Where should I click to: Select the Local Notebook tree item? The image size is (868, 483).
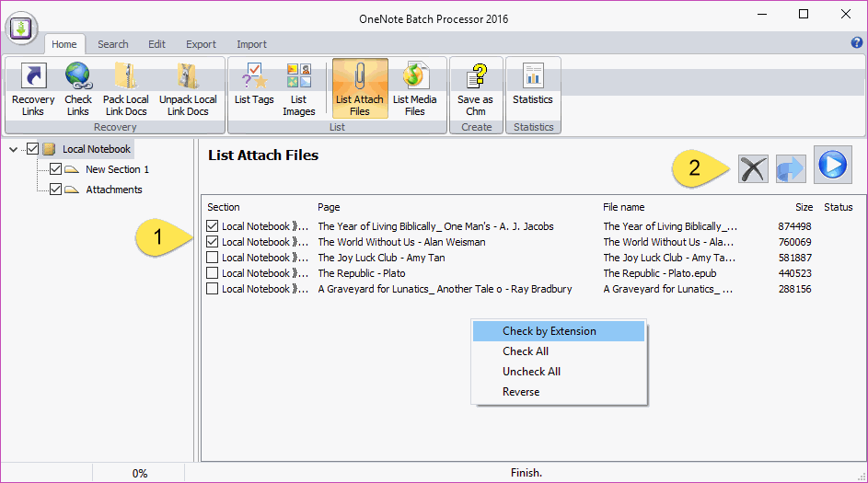(97, 149)
